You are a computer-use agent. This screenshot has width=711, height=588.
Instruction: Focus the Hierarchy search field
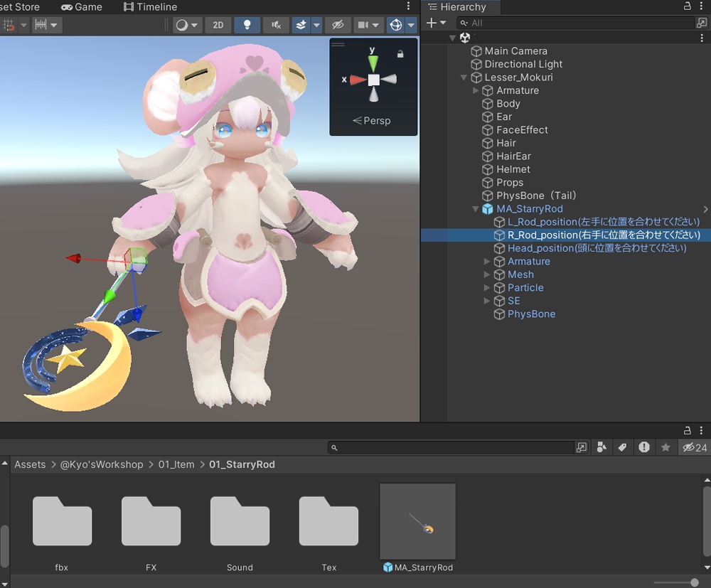point(575,23)
